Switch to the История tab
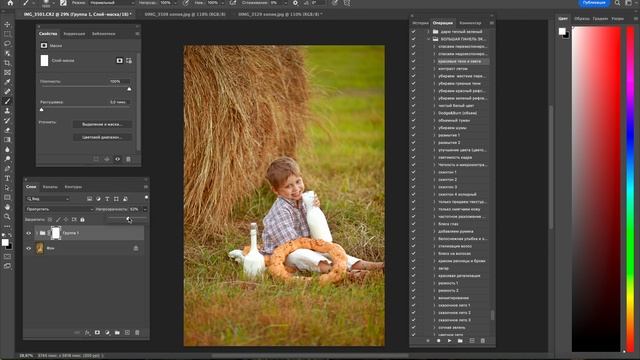640x360 pixels. [420, 23]
